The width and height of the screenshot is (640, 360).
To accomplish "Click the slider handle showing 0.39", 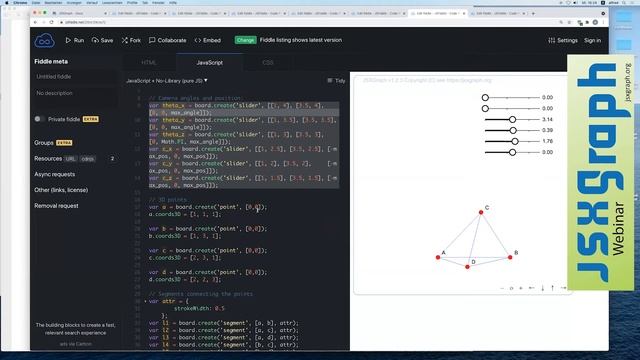I will point(513,131).
